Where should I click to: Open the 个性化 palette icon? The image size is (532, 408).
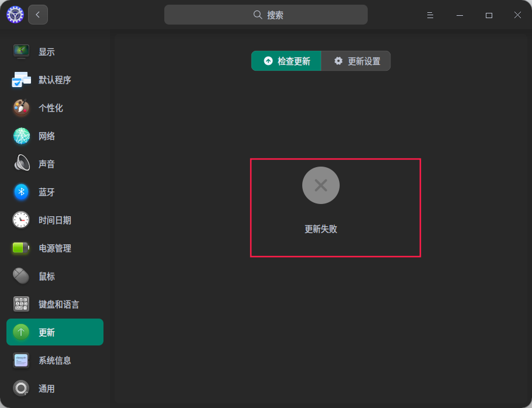click(x=21, y=108)
